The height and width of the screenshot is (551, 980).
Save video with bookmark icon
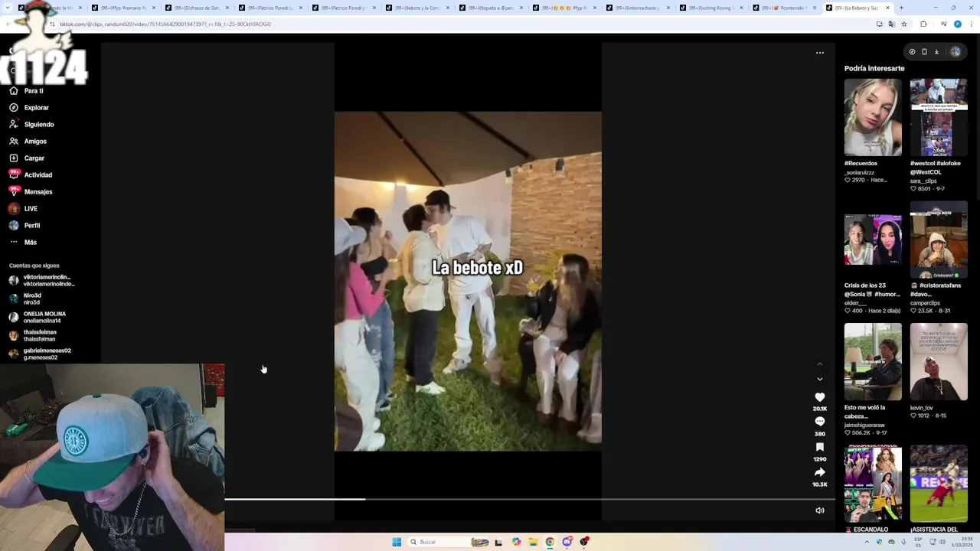(x=819, y=447)
